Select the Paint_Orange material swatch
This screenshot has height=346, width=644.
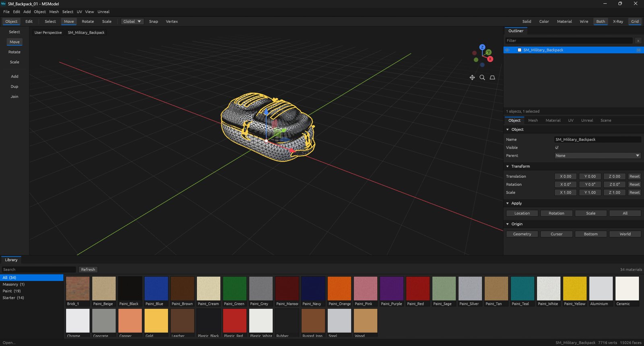point(339,291)
